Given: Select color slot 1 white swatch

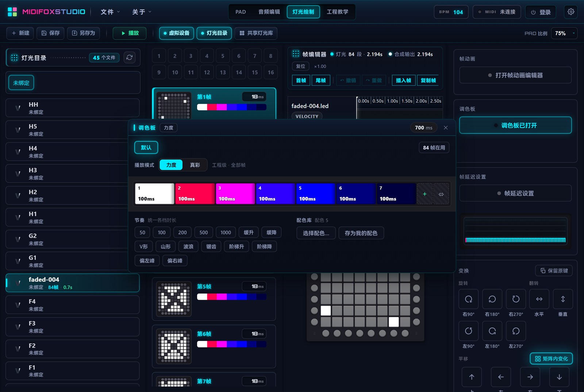Looking at the screenshot, I should coord(154,194).
